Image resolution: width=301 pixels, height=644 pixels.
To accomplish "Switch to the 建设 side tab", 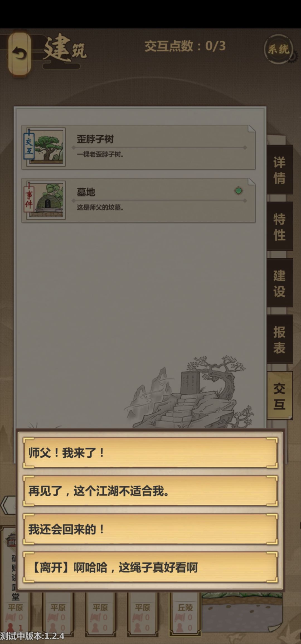I will point(280,283).
